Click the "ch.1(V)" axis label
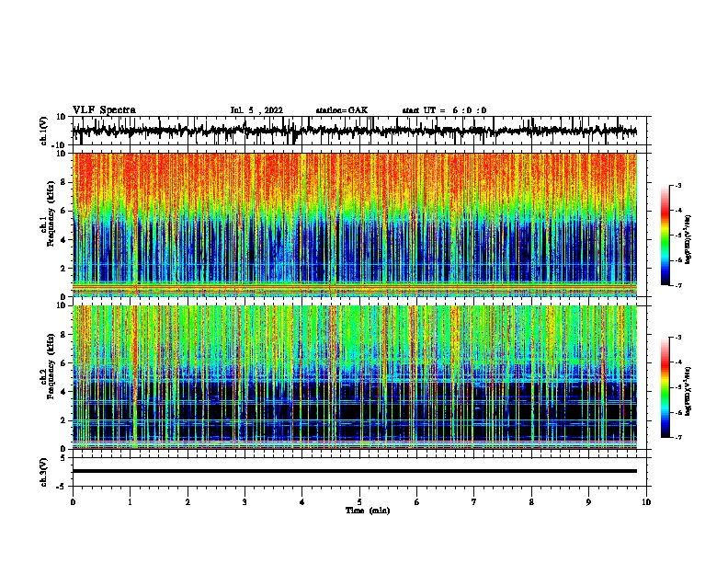This screenshot has width=728, height=563. point(44,131)
